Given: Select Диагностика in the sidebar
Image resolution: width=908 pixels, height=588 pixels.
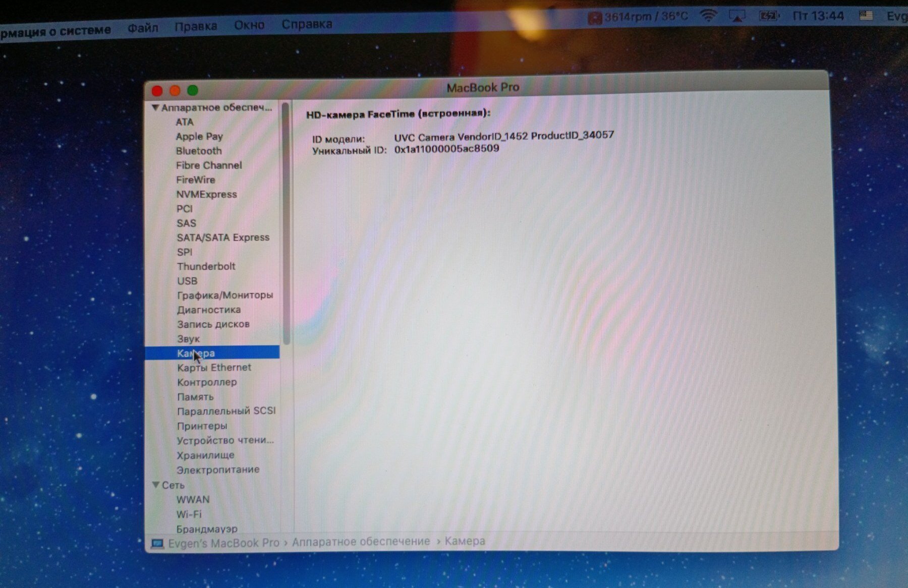Looking at the screenshot, I should click(209, 310).
